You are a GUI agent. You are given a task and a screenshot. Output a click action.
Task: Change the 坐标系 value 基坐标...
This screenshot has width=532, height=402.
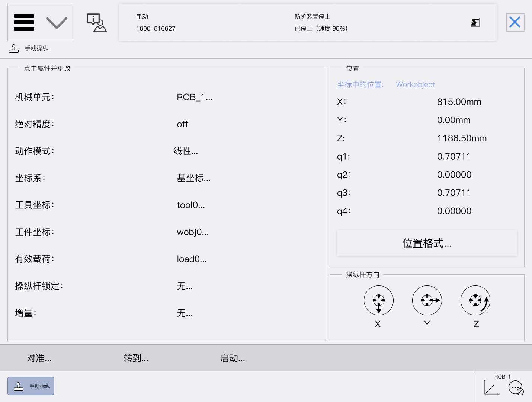[x=193, y=178]
